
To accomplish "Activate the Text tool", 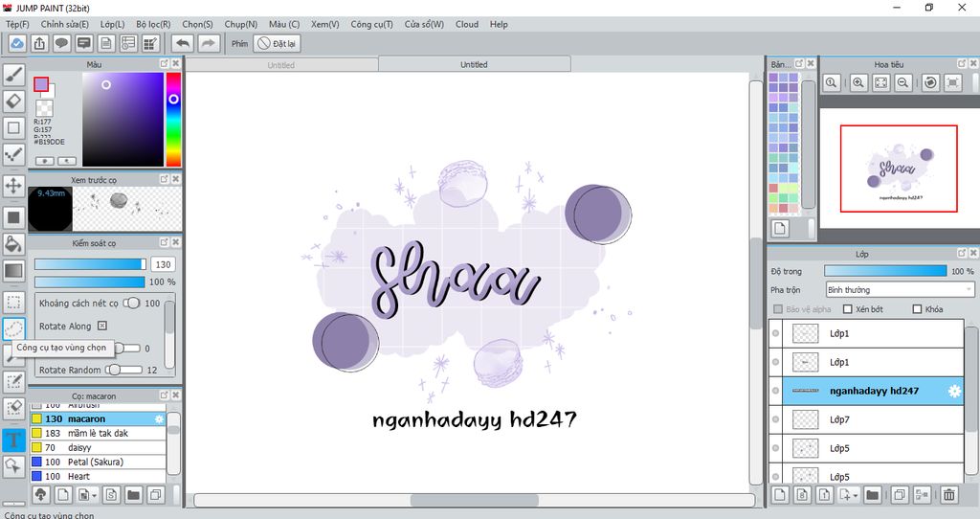I will (x=13, y=440).
